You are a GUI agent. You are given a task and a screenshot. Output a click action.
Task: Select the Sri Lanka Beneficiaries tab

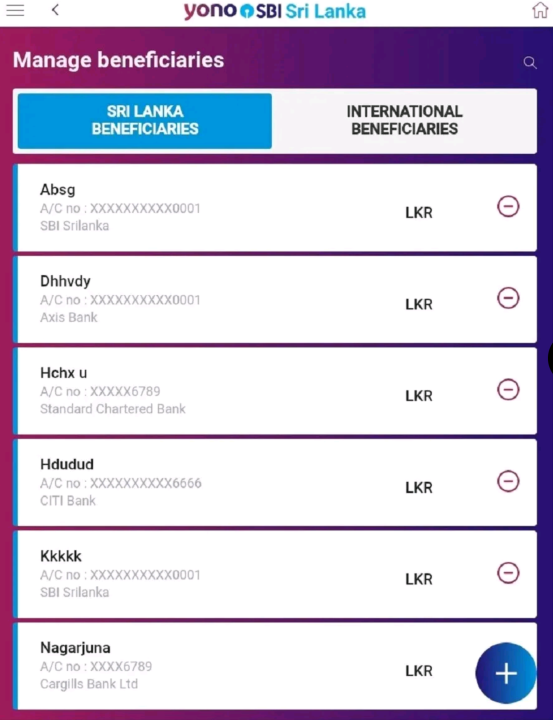(x=145, y=120)
